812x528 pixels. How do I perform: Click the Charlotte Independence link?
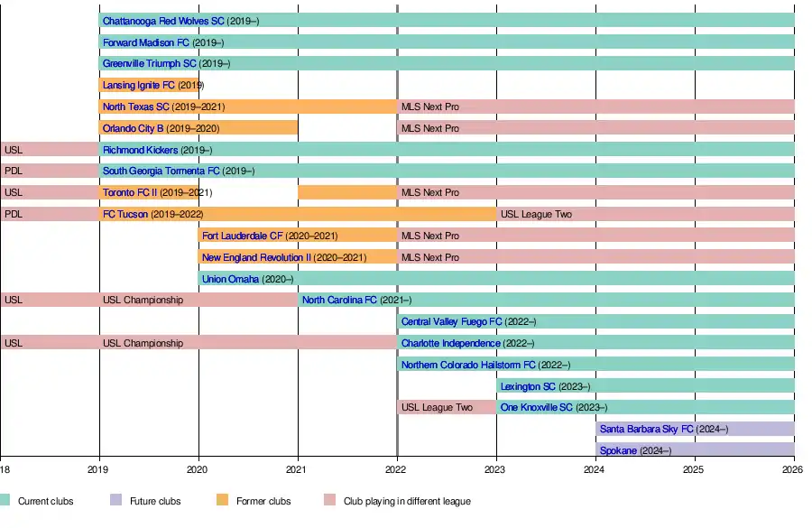(x=450, y=344)
